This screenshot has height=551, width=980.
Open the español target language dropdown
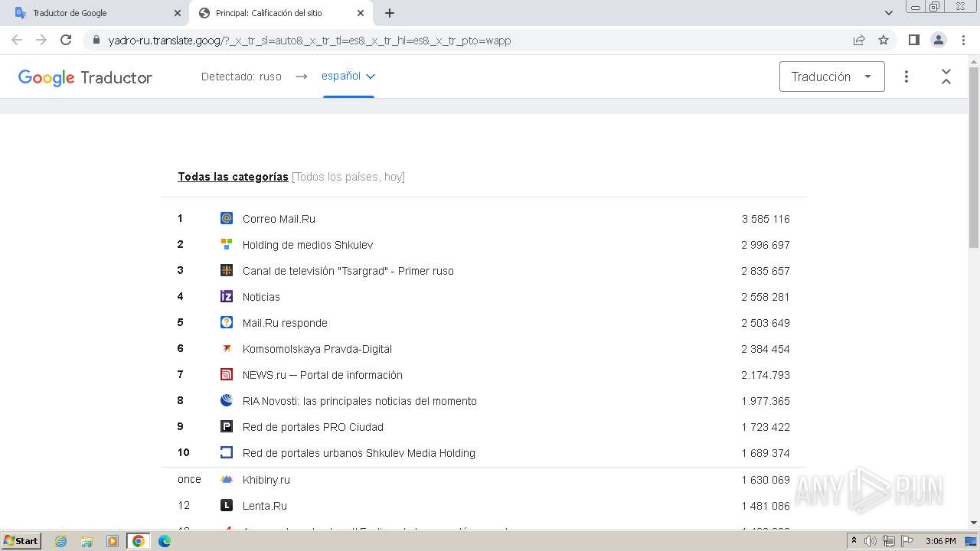pyautogui.click(x=348, y=76)
